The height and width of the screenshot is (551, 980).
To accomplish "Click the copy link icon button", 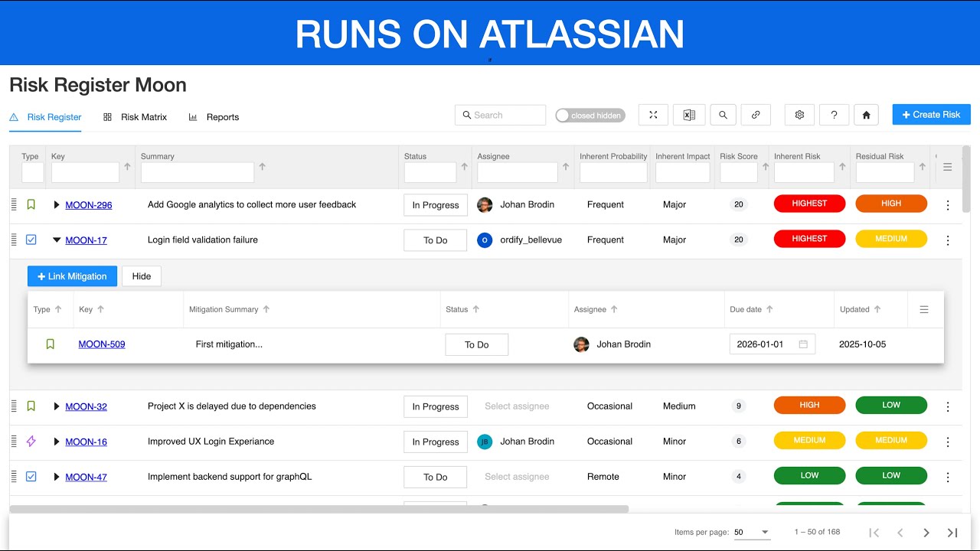I will click(x=756, y=115).
